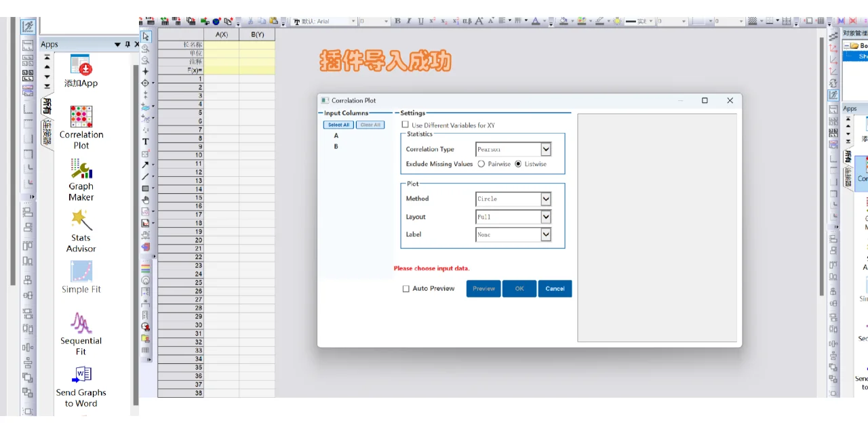
Task: Select the Rectangle drawing tool
Action: (145, 188)
